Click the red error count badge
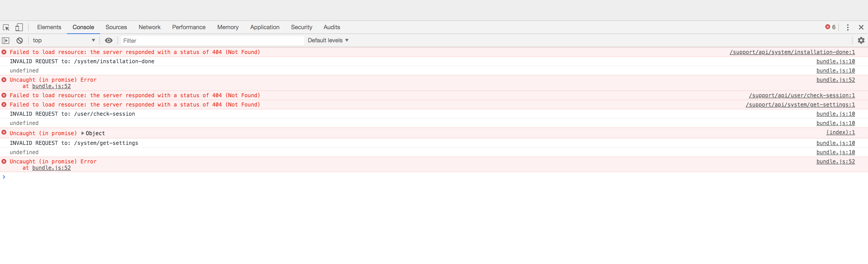Viewport: 868px width, 264px height. (830, 27)
